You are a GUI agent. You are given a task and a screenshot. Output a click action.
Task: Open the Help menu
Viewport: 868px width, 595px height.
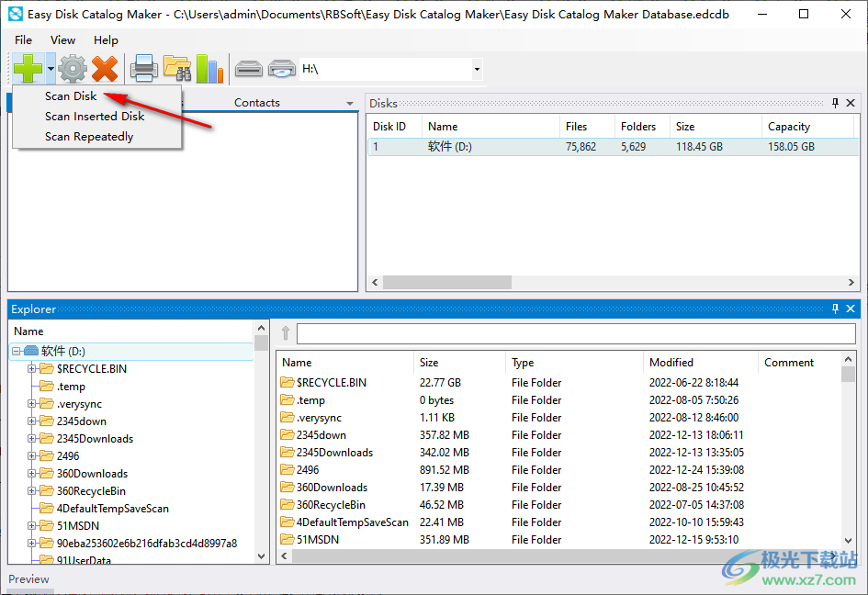tap(106, 39)
